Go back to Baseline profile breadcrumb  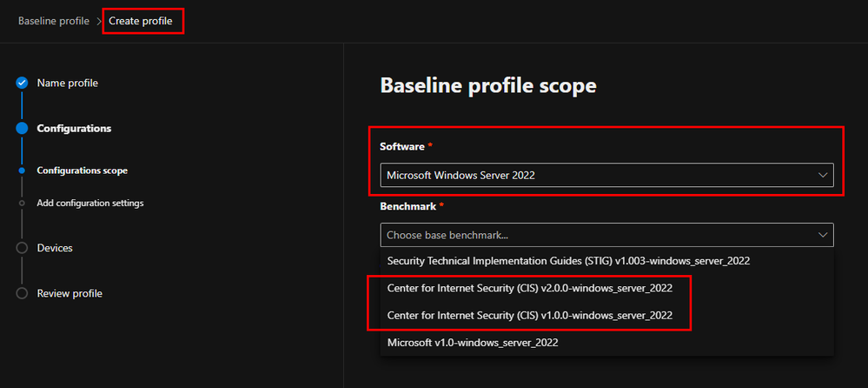tap(54, 21)
